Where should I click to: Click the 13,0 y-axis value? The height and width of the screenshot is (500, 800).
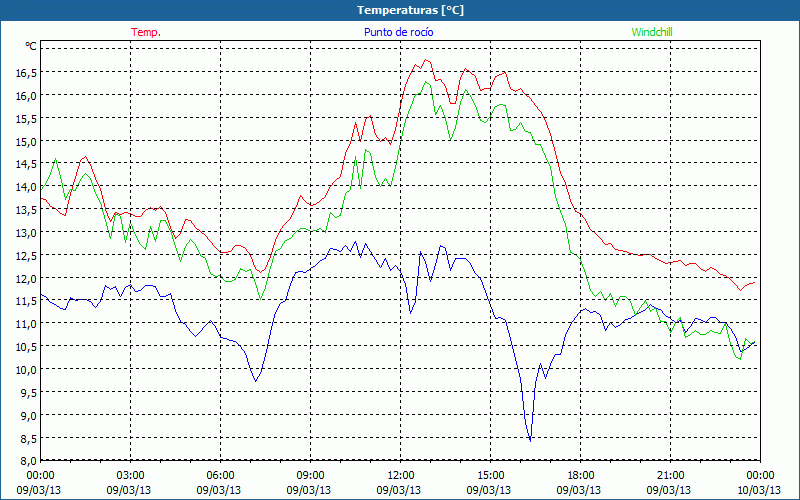(x=26, y=233)
